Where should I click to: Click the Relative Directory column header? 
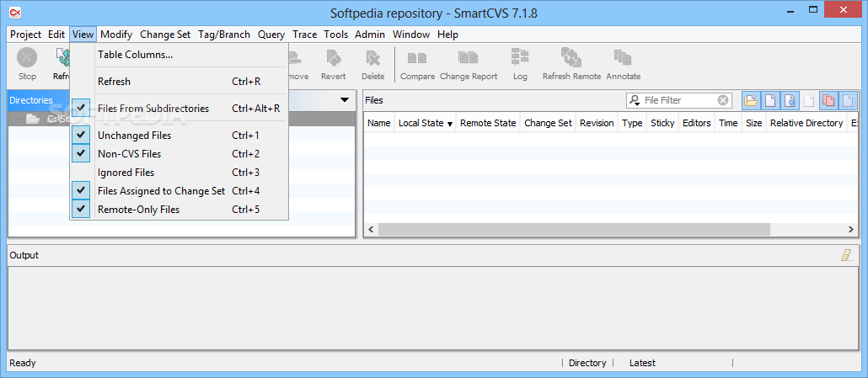(x=806, y=123)
